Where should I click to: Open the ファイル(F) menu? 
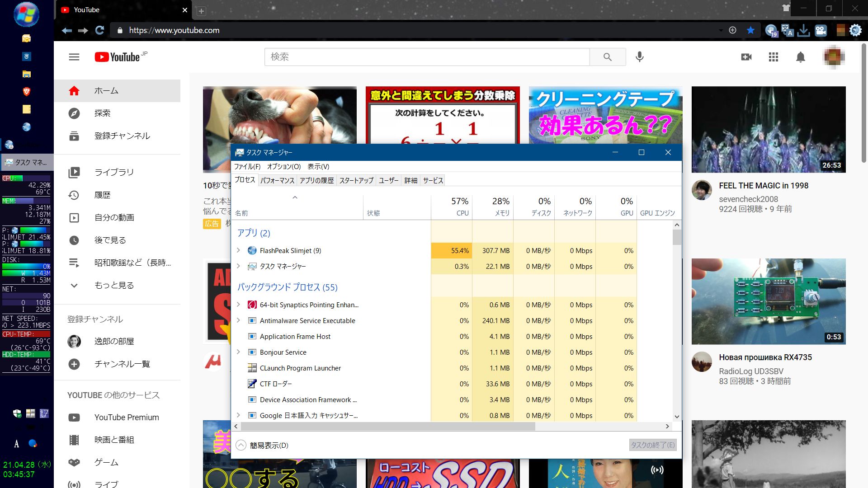(x=247, y=167)
